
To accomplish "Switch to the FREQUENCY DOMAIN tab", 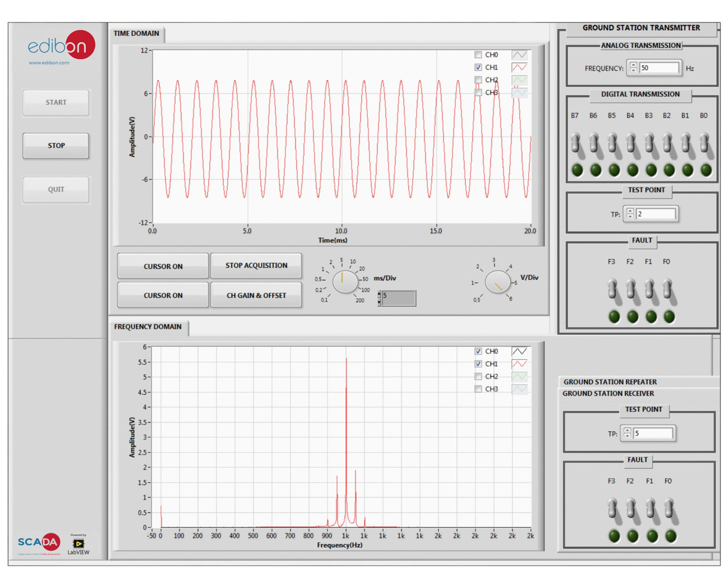I will pos(148,327).
